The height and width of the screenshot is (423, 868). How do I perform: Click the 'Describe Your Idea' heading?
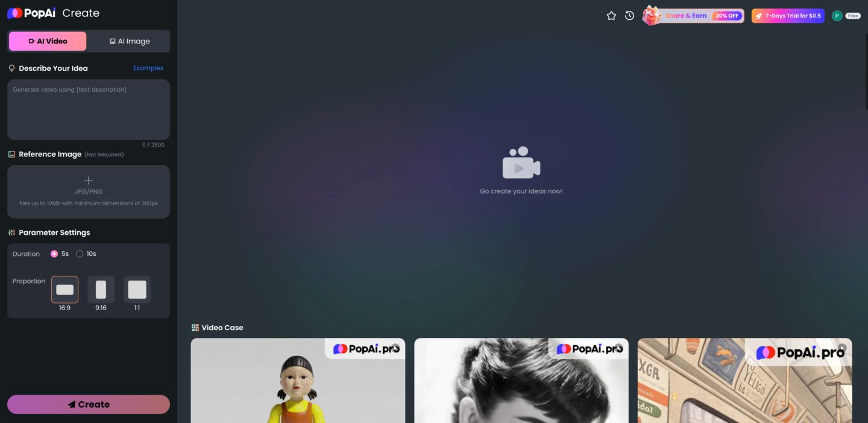pos(53,68)
